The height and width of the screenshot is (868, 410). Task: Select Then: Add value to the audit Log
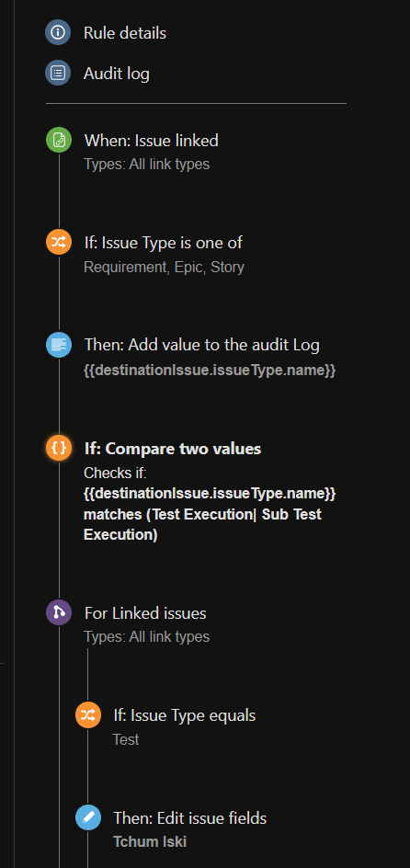(202, 345)
